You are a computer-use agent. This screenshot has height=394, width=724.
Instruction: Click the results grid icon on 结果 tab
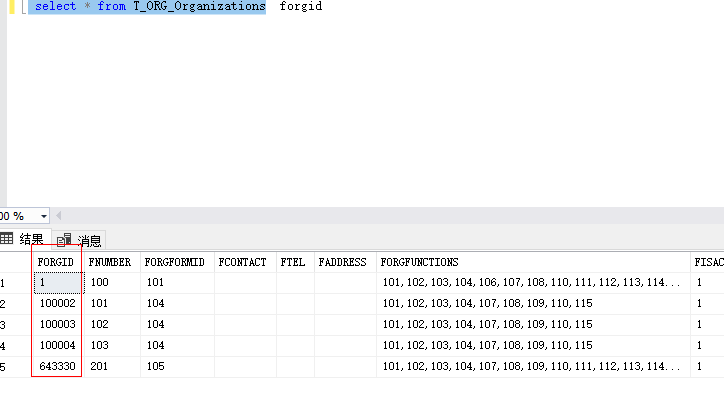6,238
